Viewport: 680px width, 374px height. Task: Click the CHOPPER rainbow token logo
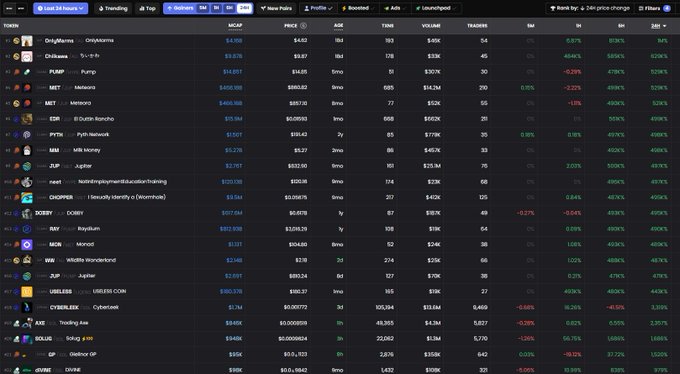[27, 197]
